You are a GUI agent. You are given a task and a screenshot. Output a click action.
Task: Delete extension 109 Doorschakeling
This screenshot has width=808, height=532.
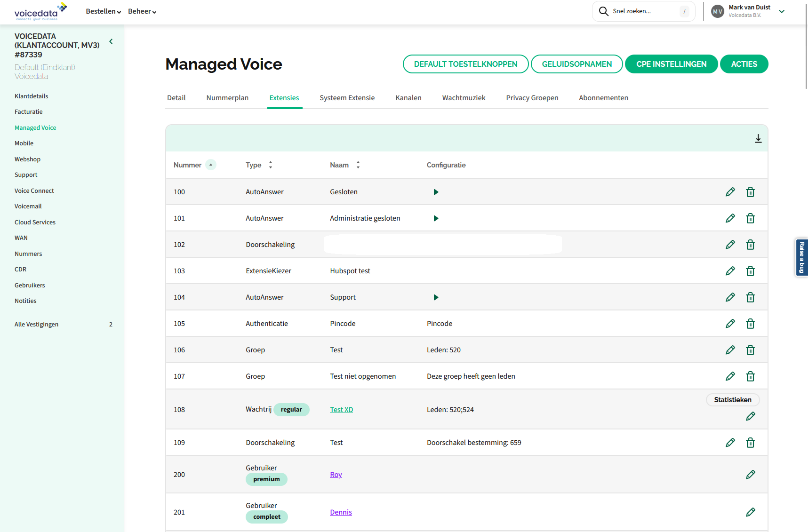click(750, 443)
